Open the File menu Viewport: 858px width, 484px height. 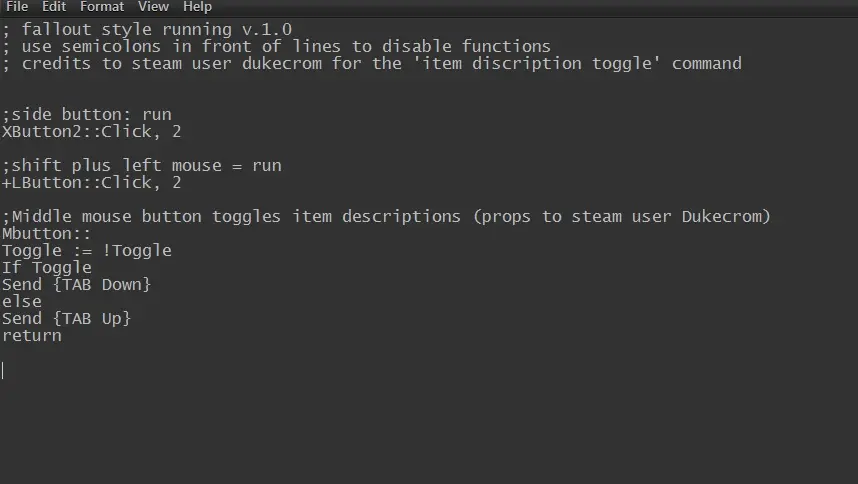tap(17, 7)
